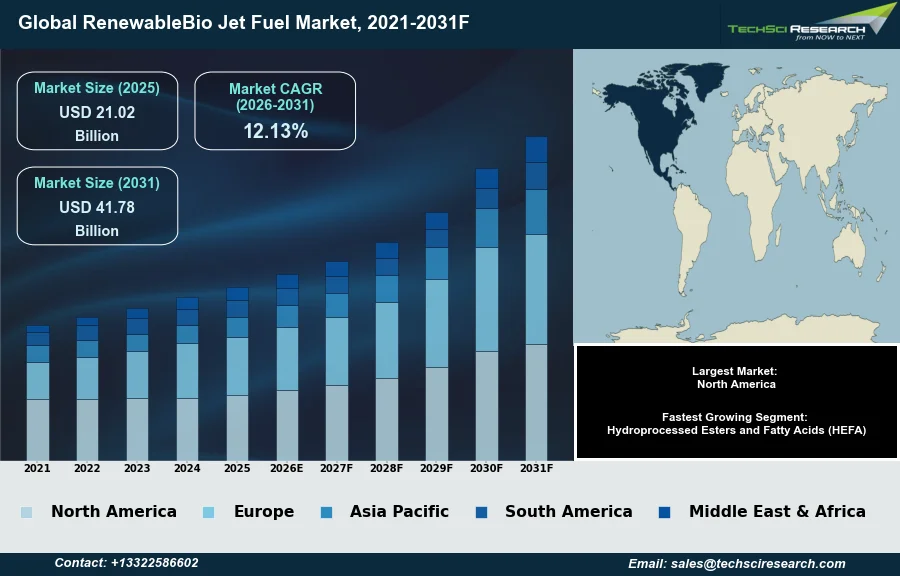Image resolution: width=900 pixels, height=576 pixels.
Task: Click the 2026E x-axis year label
Action: [x=287, y=468]
